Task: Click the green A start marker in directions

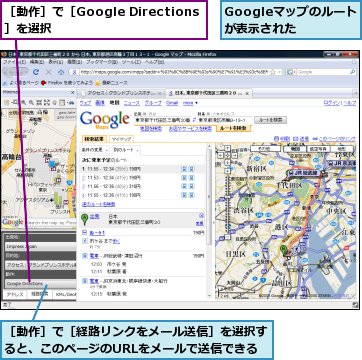Action: tap(84, 219)
